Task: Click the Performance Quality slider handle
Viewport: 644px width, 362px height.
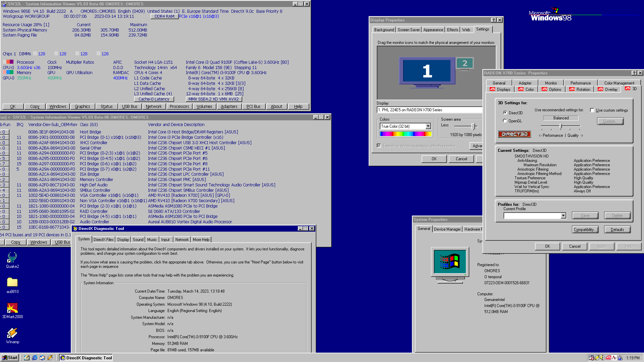Action: 561,126
